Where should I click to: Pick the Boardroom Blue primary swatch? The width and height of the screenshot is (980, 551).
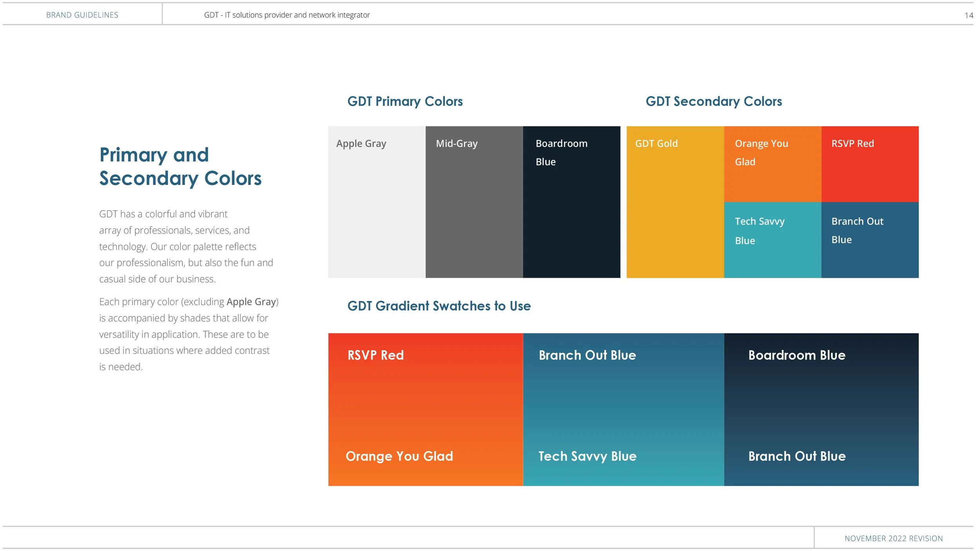572,202
